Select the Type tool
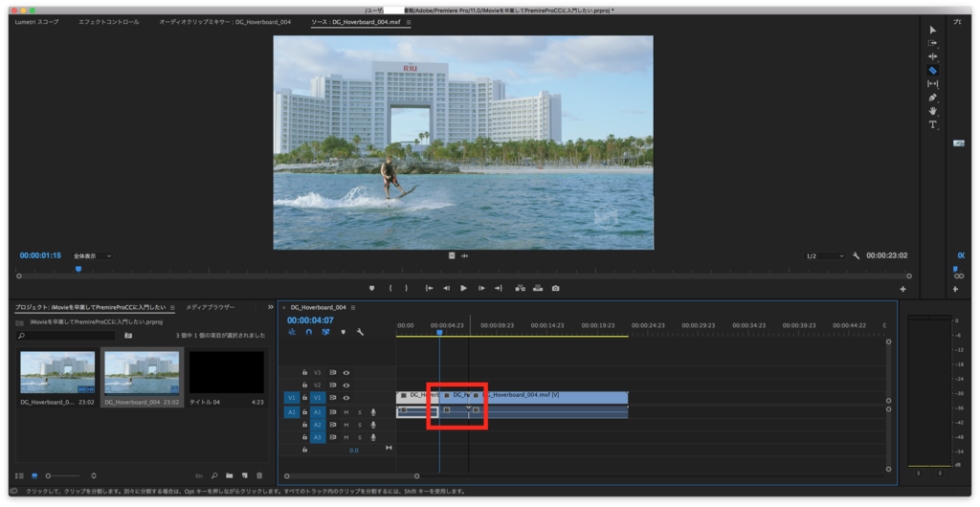The image size is (980, 507). (933, 125)
